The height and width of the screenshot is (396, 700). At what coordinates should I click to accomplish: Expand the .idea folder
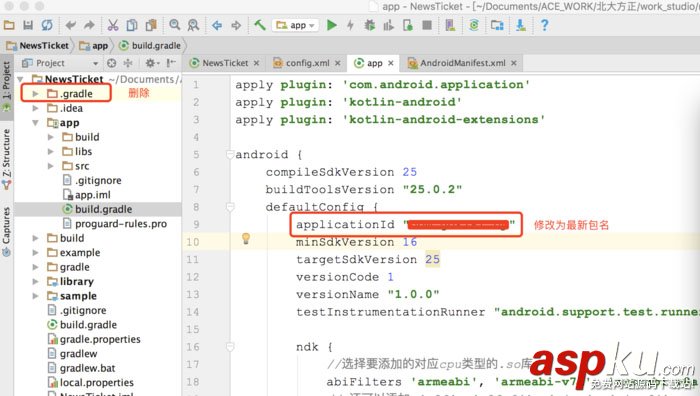[x=35, y=108]
